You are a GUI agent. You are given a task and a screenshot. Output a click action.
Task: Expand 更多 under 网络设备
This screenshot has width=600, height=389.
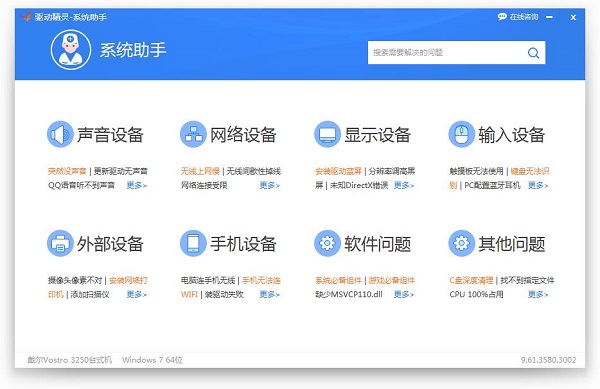[270, 186]
